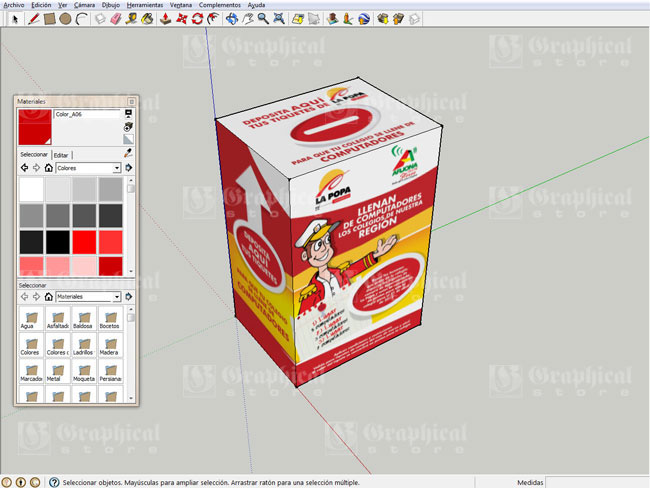Click the home icon beside Materiales dropdown
The image size is (650, 488).
coord(49,296)
